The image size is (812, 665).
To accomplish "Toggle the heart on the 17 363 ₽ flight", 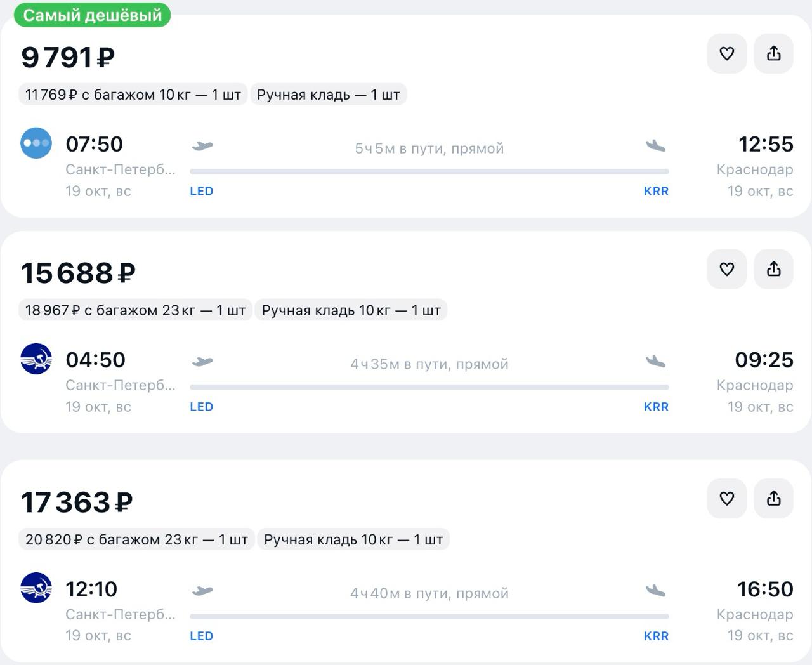I will click(726, 498).
